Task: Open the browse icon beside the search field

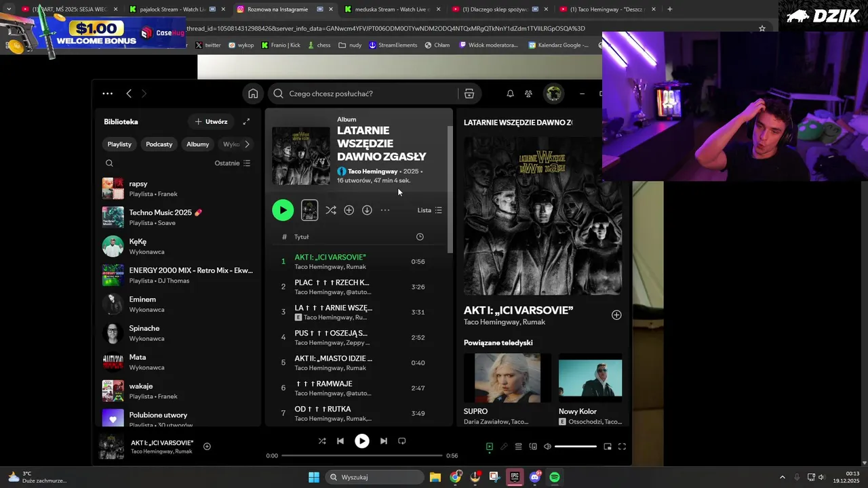Action: (x=469, y=94)
